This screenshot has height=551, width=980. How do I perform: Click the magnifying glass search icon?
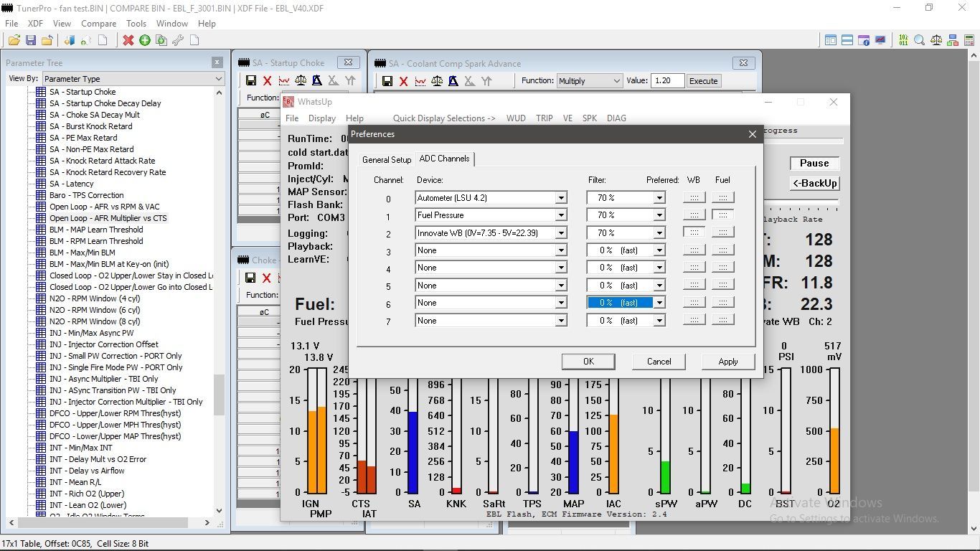click(x=919, y=40)
